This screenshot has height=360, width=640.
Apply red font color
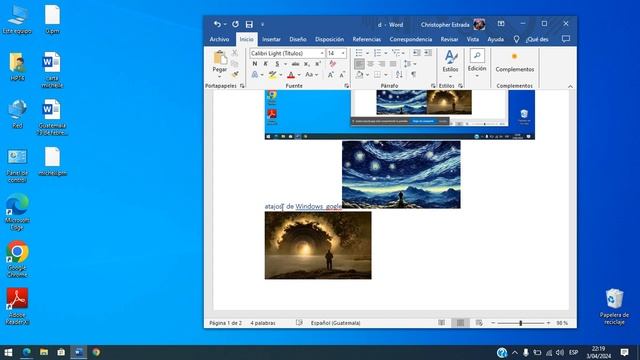[x=291, y=75]
